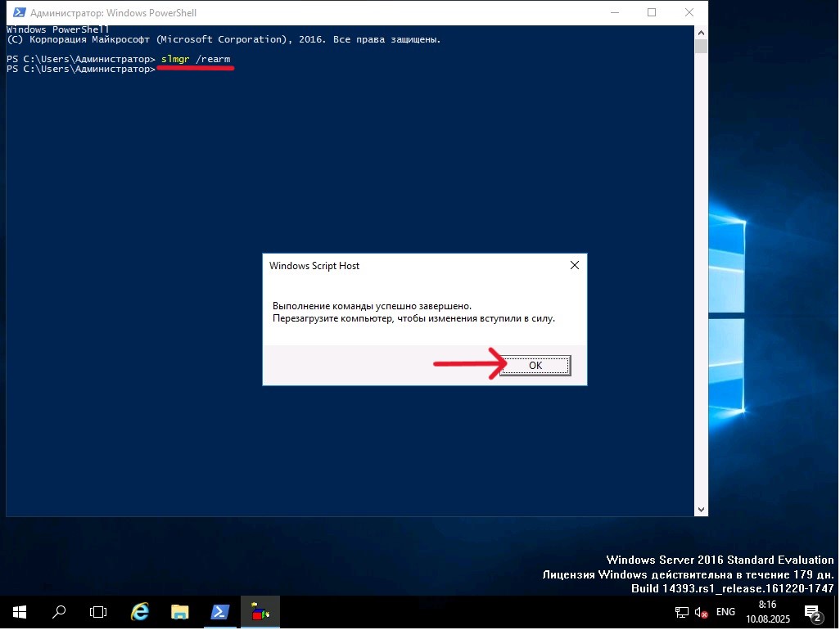Select the Windows Script Host taskbar icon
Viewport: 840px width, 630px height.
260,612
